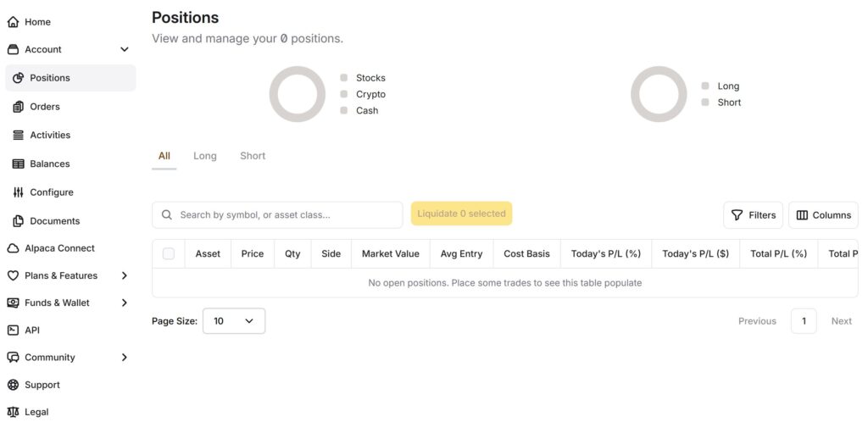
Task: Click the columns icon on Columns button
Action: tap(802, 215)
